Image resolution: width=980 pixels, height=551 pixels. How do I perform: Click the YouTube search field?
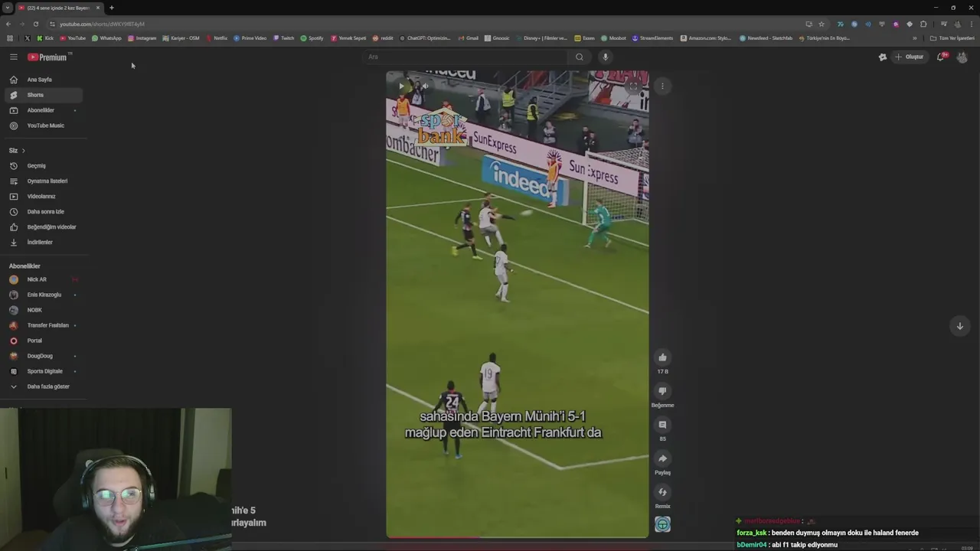click(x=465, y=57)
